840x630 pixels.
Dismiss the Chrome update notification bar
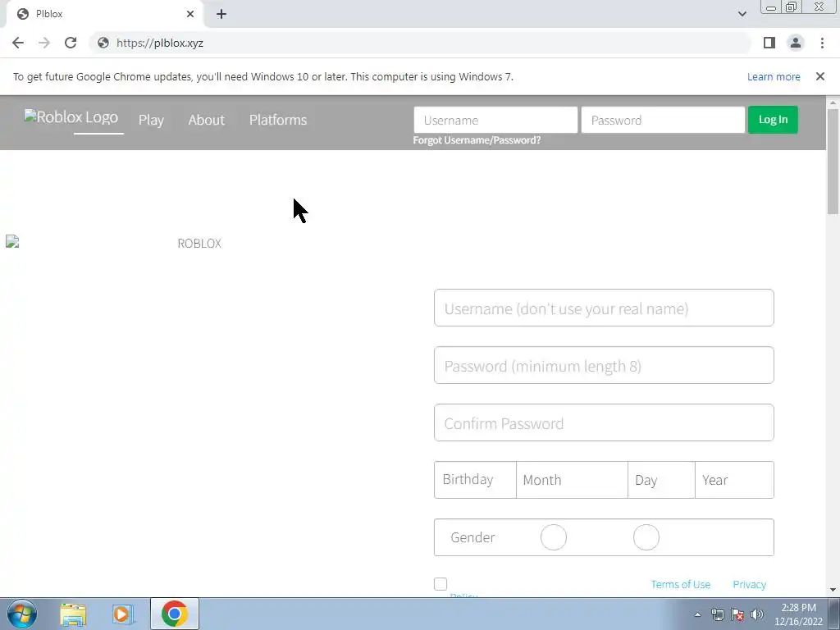pyautogui.click(x=819, y=76)
